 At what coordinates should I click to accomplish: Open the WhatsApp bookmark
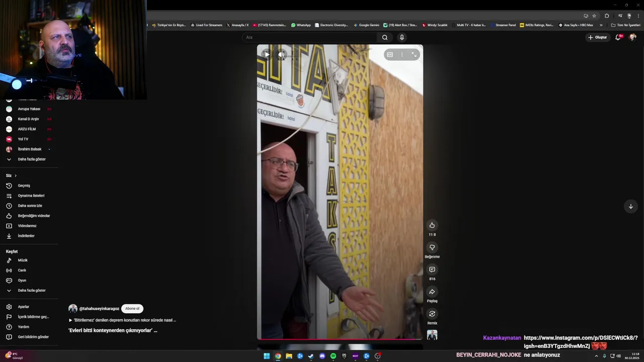301,25
